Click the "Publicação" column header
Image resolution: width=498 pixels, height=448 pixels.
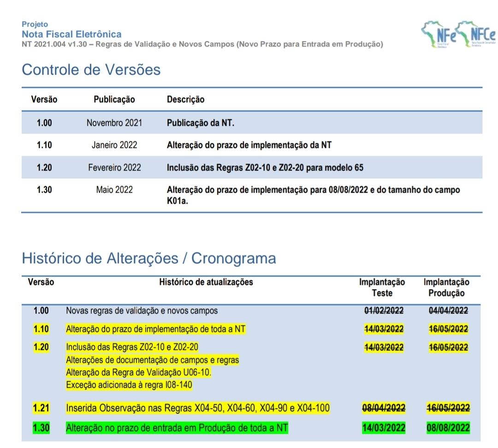click(114, 100)
